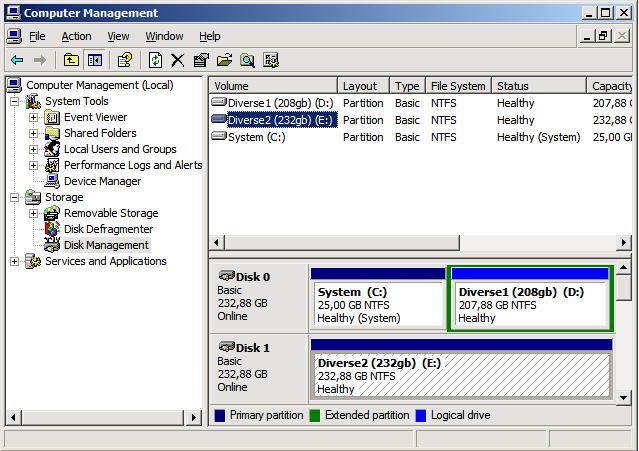Image resolution: width=639 pixels, height=451 pixels.
Task: Click the Up One Level toolbar icon
Action: pos(71,60)
